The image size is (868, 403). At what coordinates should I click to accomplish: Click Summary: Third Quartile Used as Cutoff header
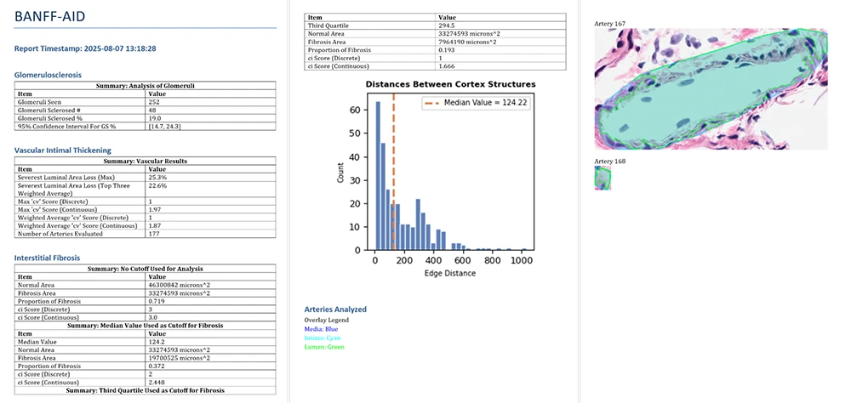[x=145, y=390]
